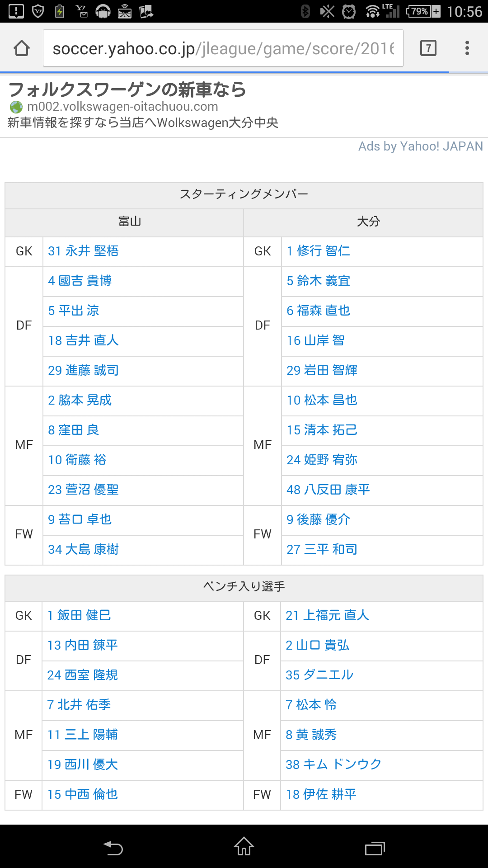Open bench player 15 中西 倫也
488x868 pixels.
[x=83, y=794]
